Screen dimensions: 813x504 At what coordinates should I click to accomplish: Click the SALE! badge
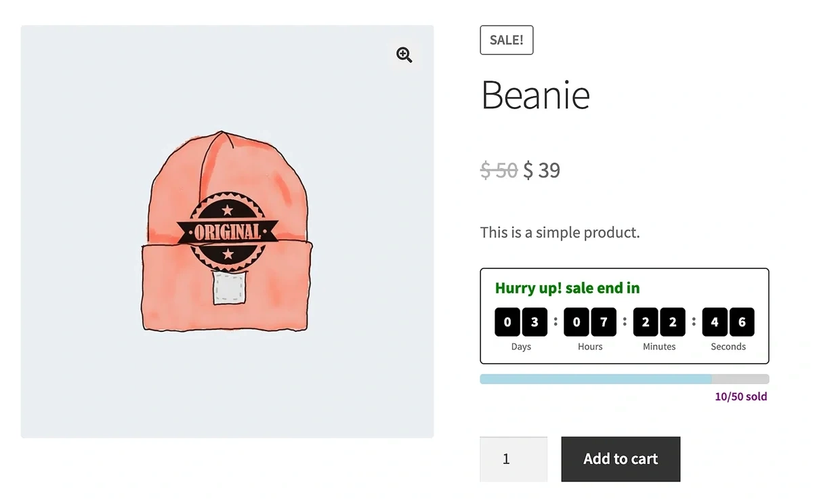[x=507, y=40]
